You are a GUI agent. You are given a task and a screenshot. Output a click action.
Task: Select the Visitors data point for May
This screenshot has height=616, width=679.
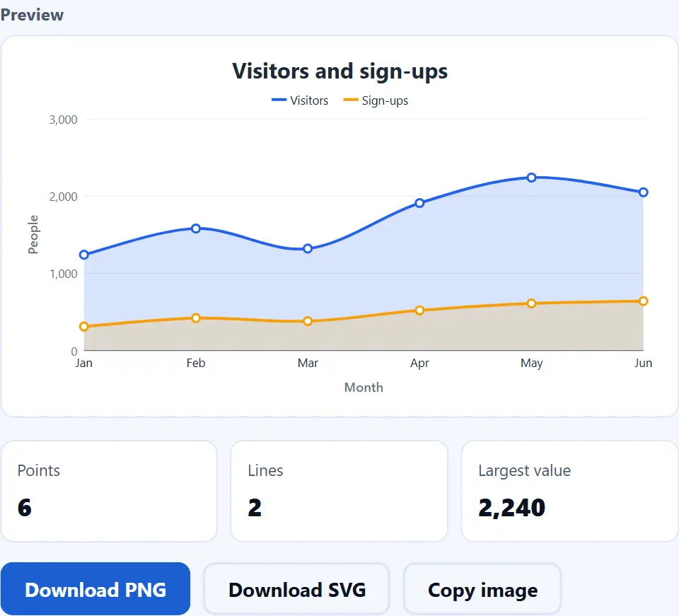coord(531,178)
